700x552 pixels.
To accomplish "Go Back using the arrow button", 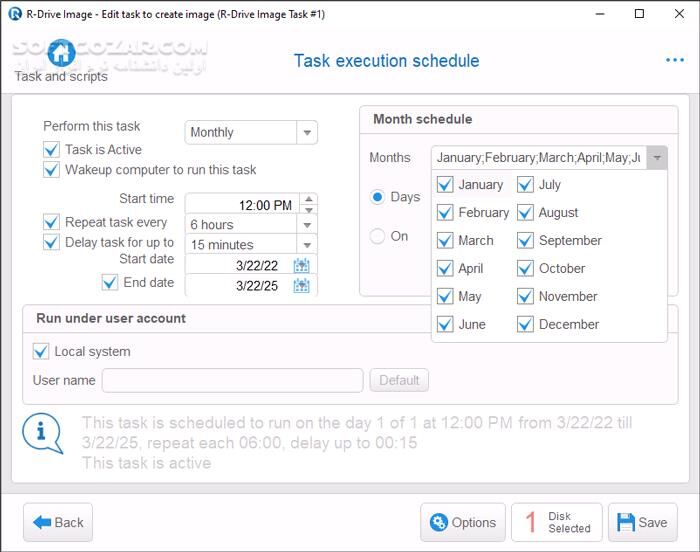I will [x=58, y=522].
